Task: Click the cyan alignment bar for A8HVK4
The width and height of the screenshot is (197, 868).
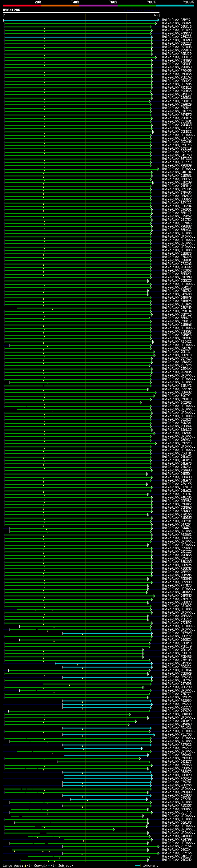Action: click(x=81, y=20)
